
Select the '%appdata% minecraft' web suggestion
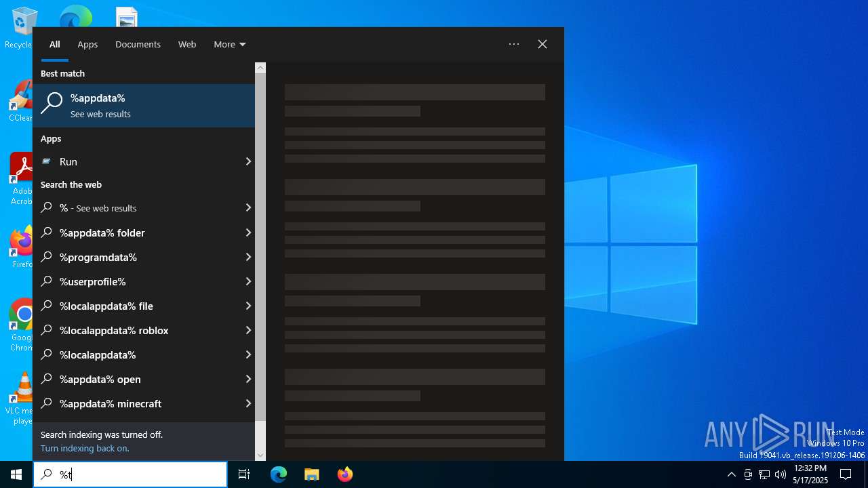click(x=138, y=403)
